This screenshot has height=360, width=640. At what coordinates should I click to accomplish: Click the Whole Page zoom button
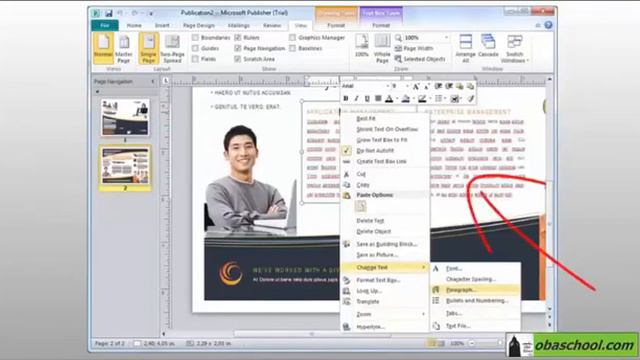click(x=382, y=49)
